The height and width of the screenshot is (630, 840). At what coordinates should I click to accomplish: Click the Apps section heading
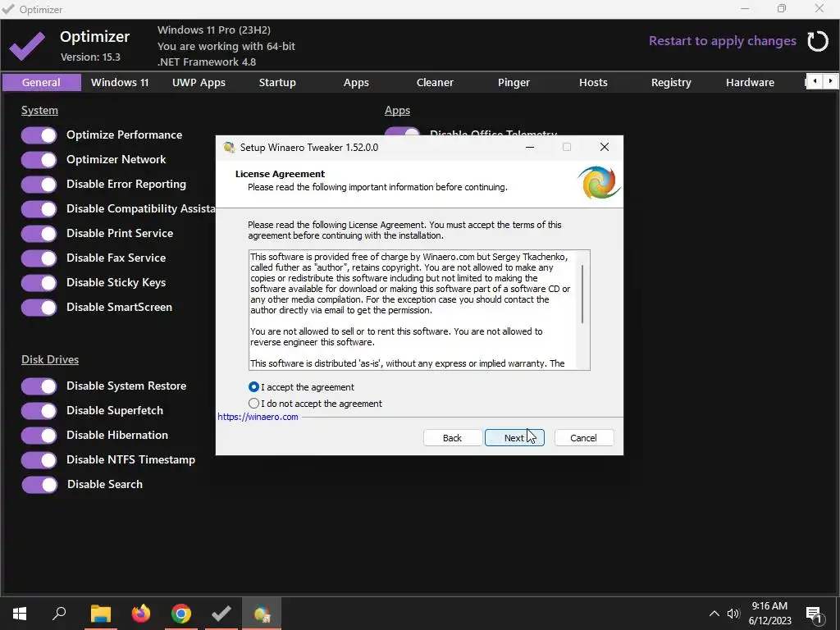tap(397, 111)
